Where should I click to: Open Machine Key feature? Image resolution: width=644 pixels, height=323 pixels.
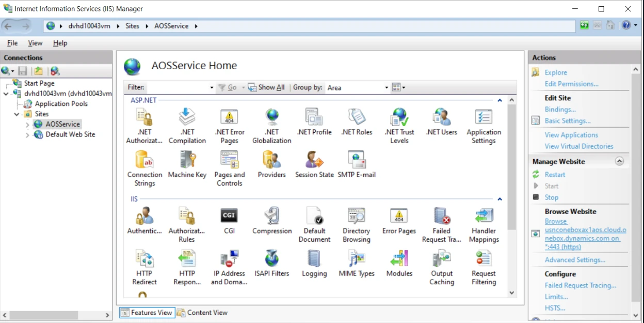pos(187,165)
